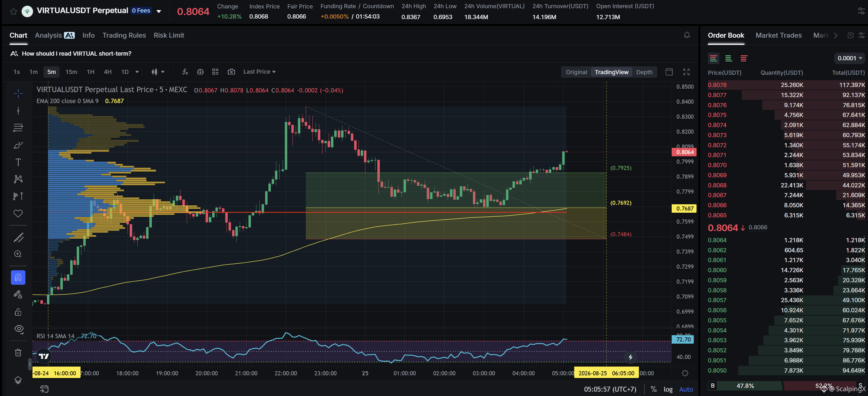This screenshot has width=868, height=396.
Task: Take a chart snapshot with camera icon
Action: (231, 72)
